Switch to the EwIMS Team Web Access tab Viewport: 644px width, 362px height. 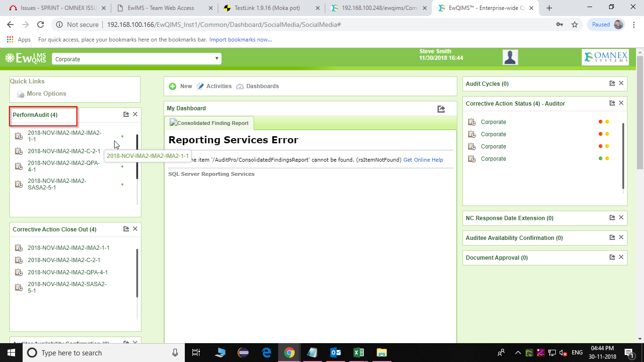click(x=165, y=8)
